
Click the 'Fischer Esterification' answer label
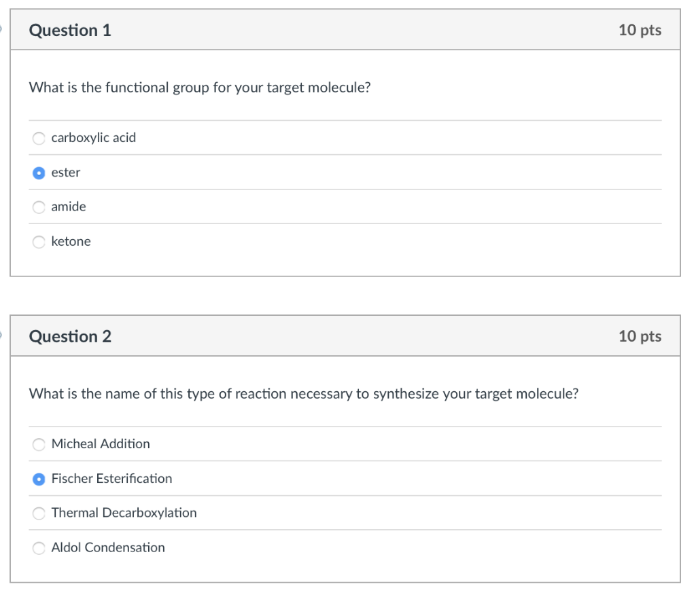coord(112,479)
